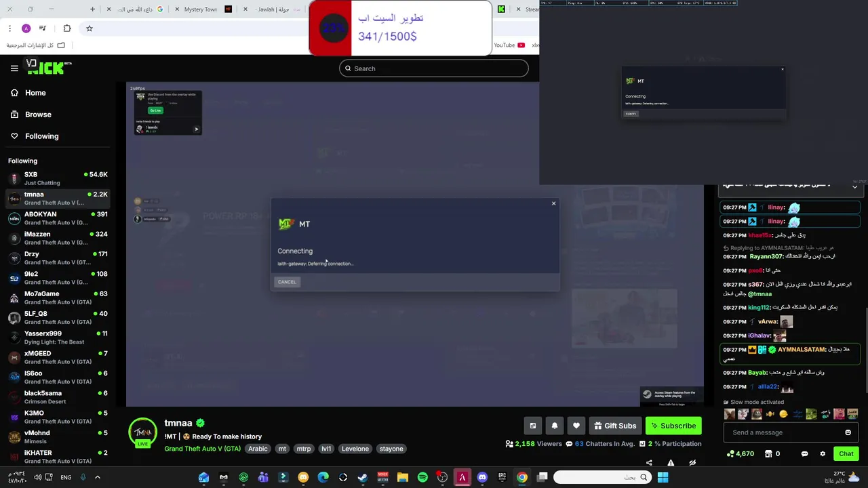Screen dimensions: 868x488
Task: Click username AYMNALSATAM in chat
Action: pyautogui.click(x=801, y=350)
